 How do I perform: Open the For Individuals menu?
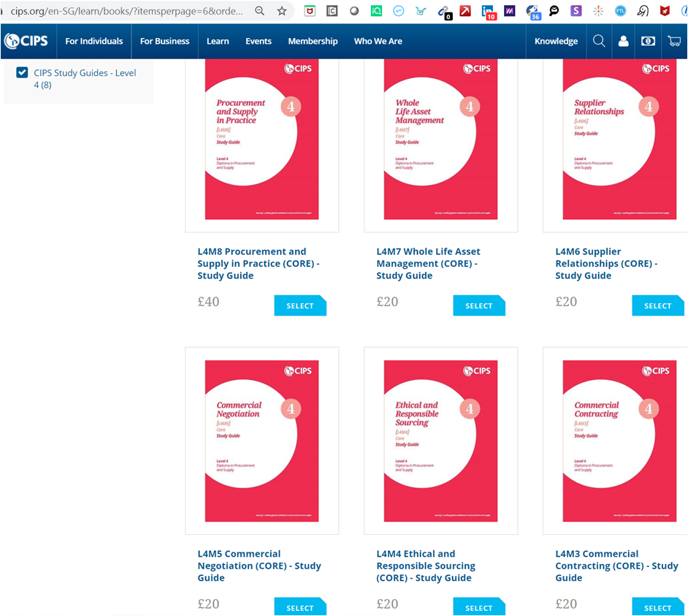pos(93,42)
